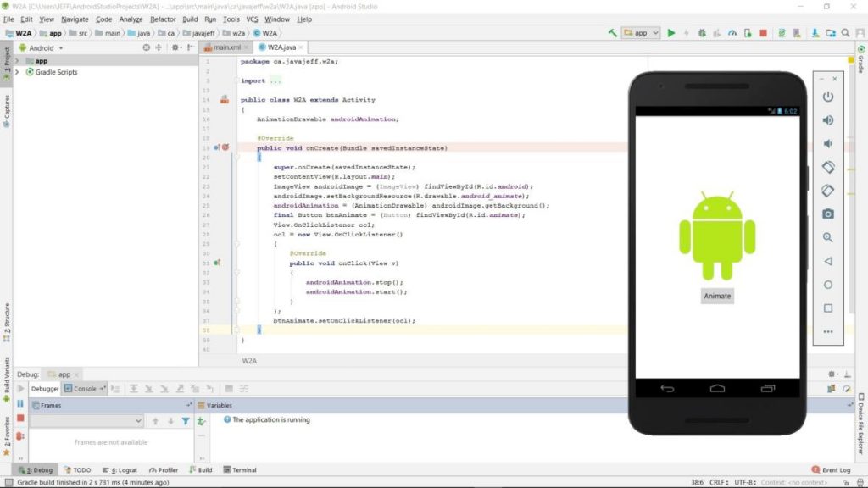This screenshot has width=868, height=488.
Task: Expand the Gradle Scripts node
Action: pos(17,72)
